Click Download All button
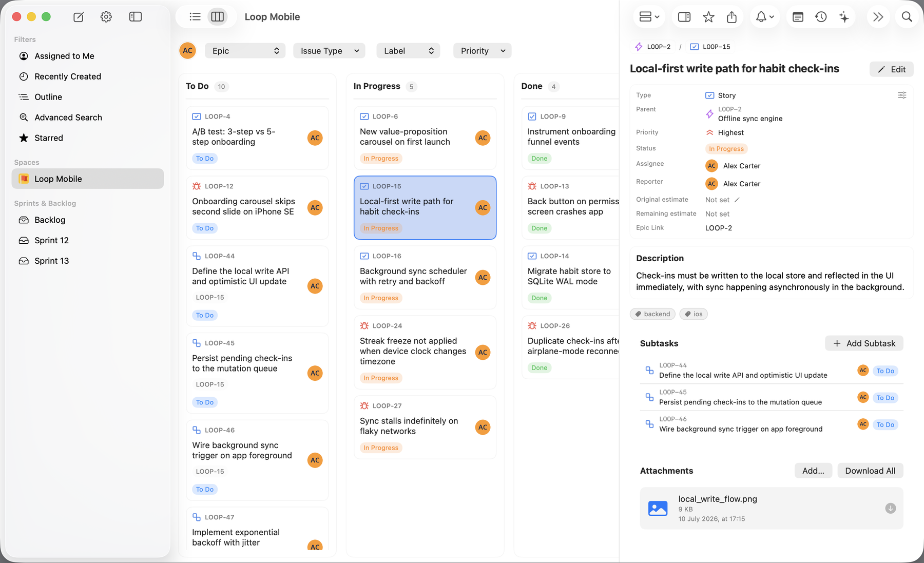The height and width of the screenshot is (563, 924). tap(870, 471)
